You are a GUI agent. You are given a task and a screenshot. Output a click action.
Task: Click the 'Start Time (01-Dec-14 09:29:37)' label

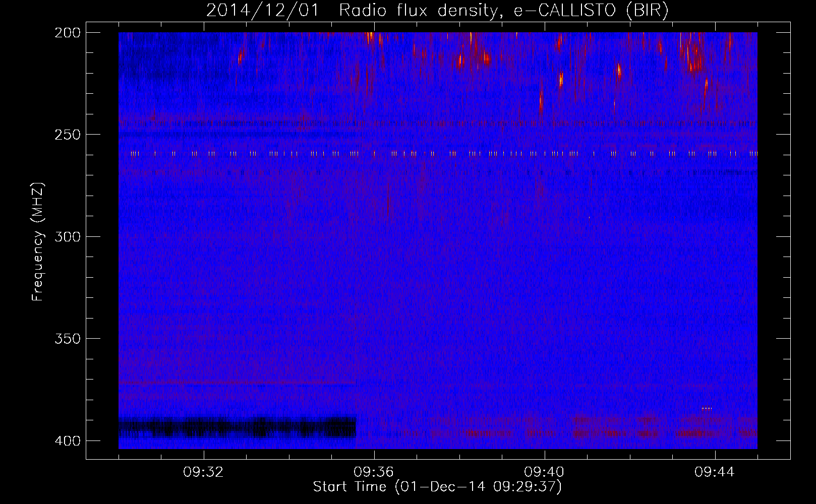pyautogui.click(x=437, y=487)
